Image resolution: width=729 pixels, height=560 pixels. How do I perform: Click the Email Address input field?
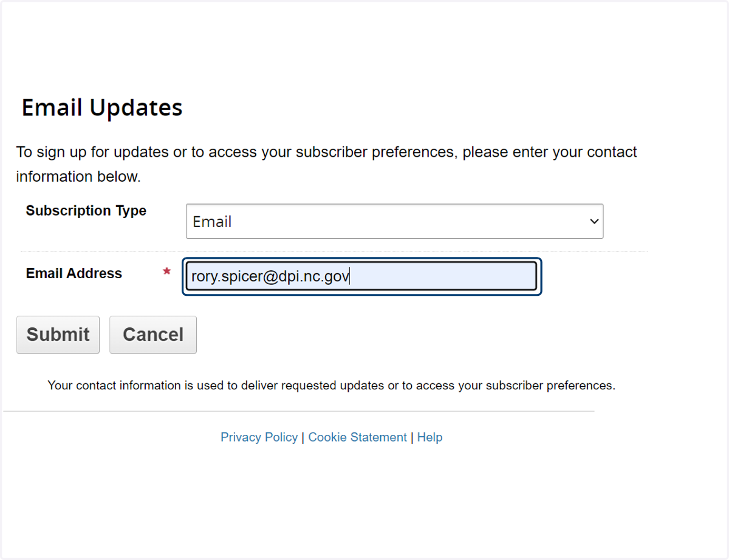point(361,276)
